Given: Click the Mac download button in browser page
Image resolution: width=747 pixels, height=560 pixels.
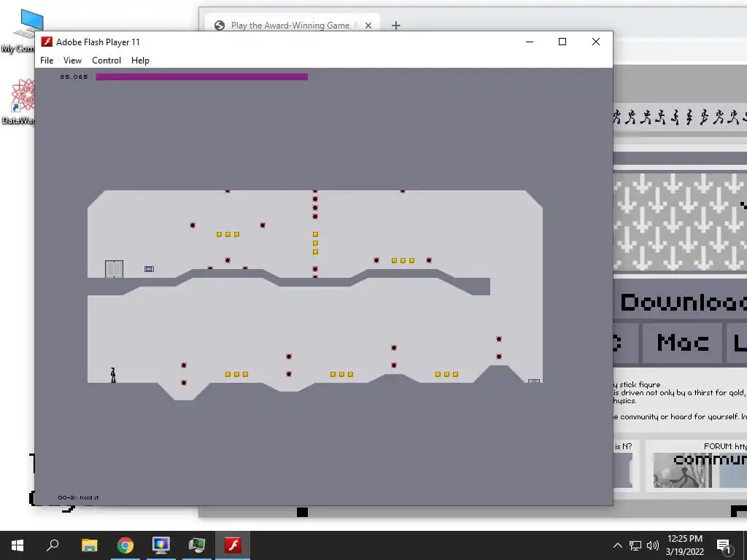Looking at the screenshot, I should point(682,343).
